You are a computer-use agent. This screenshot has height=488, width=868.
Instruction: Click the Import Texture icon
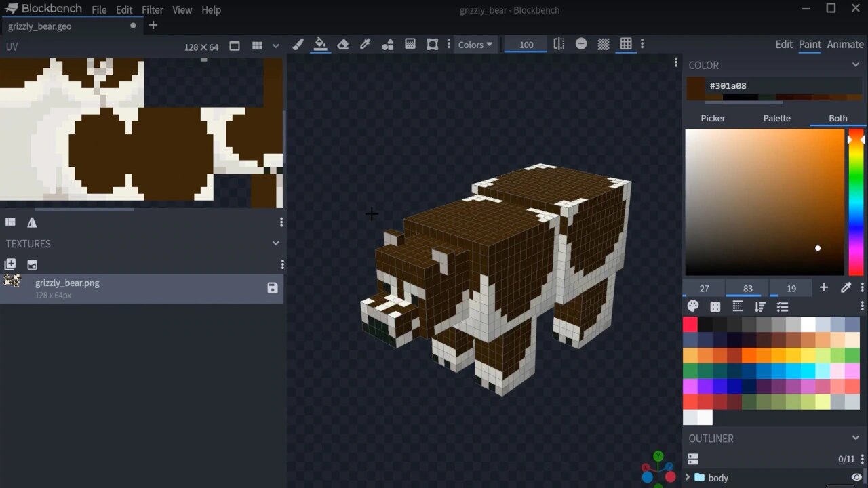tap(32, 264)
